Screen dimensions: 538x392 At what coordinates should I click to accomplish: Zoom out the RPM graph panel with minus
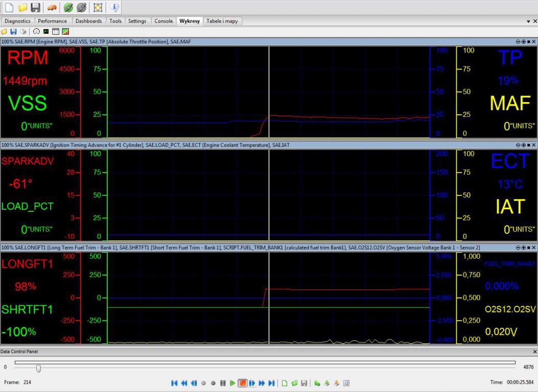coord(518,41)
